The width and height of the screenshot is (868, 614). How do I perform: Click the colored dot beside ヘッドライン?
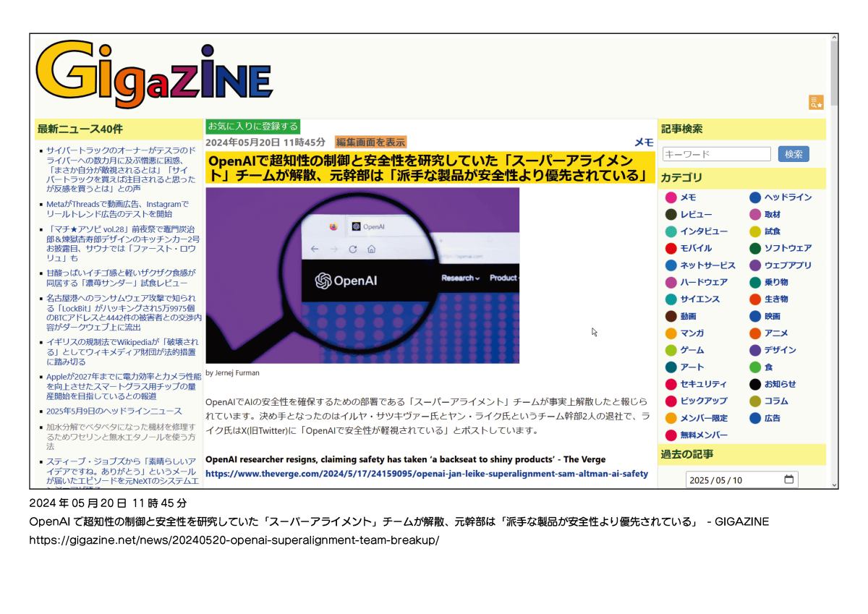pos(755,197)
